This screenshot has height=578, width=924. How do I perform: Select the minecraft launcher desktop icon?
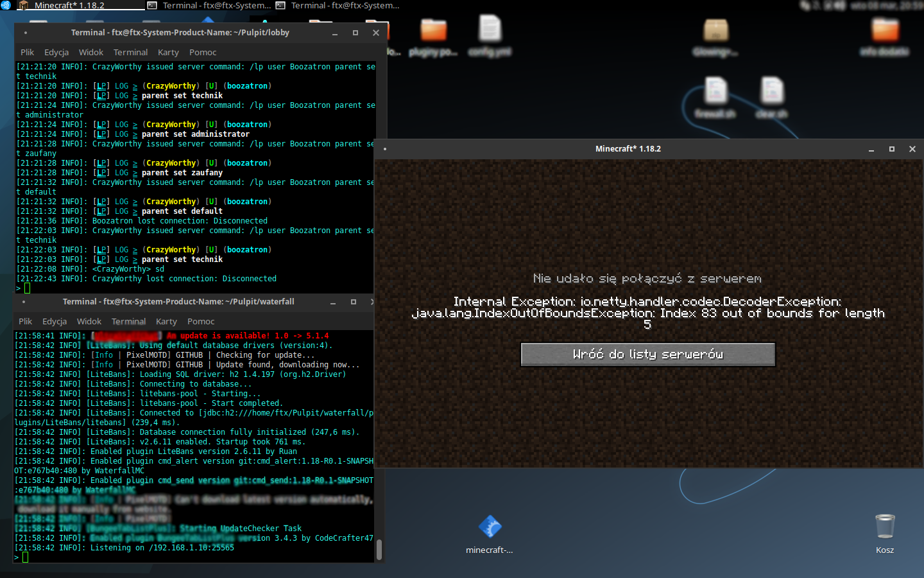(x=490, y=527)
